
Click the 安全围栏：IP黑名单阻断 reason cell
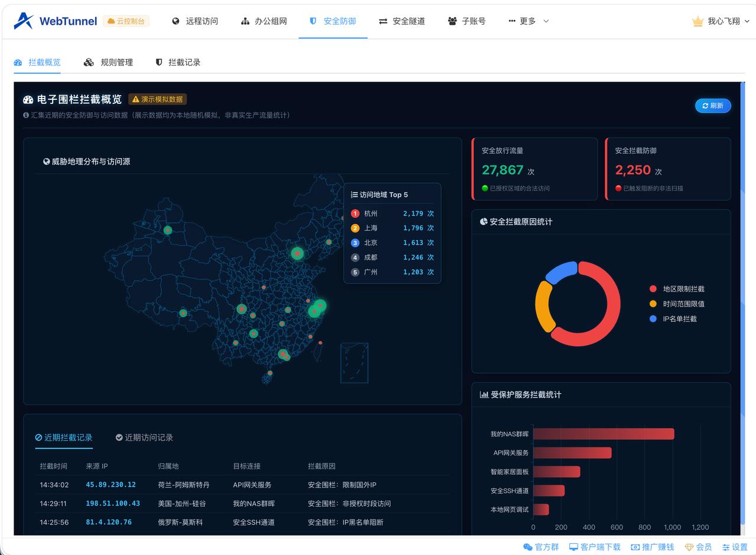pos(346,523)
